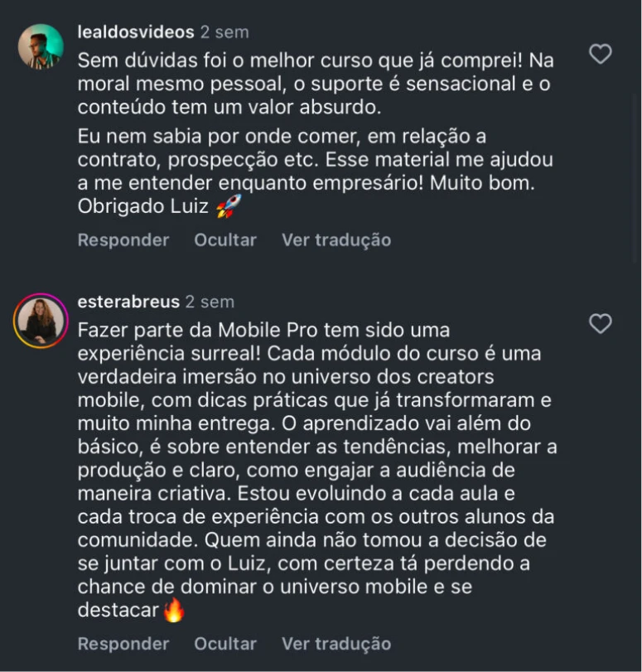The image size is (642, 672).
Task: Expand 'Ver tradução' for esterabreus's comment
Action: click(336, 644)
